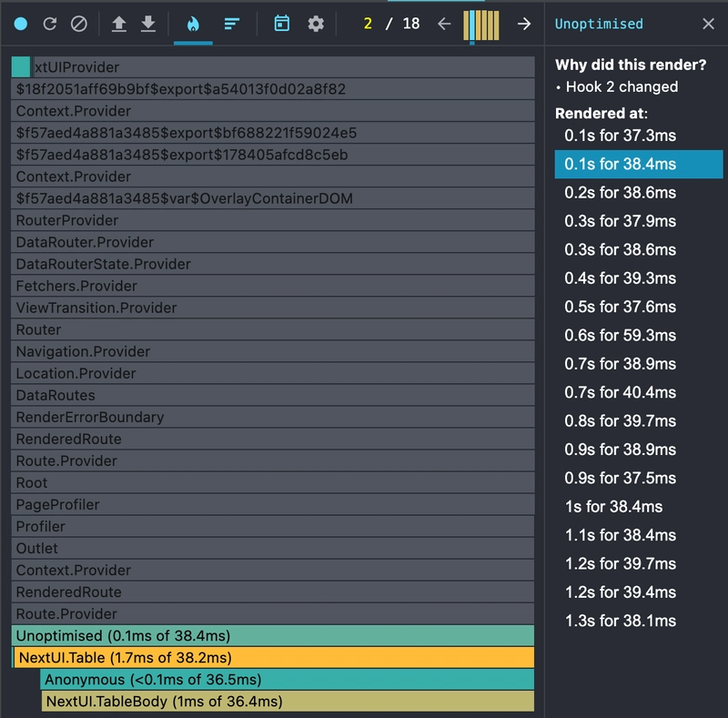Screen dimensions: 728x718
Task: Select the NextUI.TableBody flame bar
Action: coord(287,701)
